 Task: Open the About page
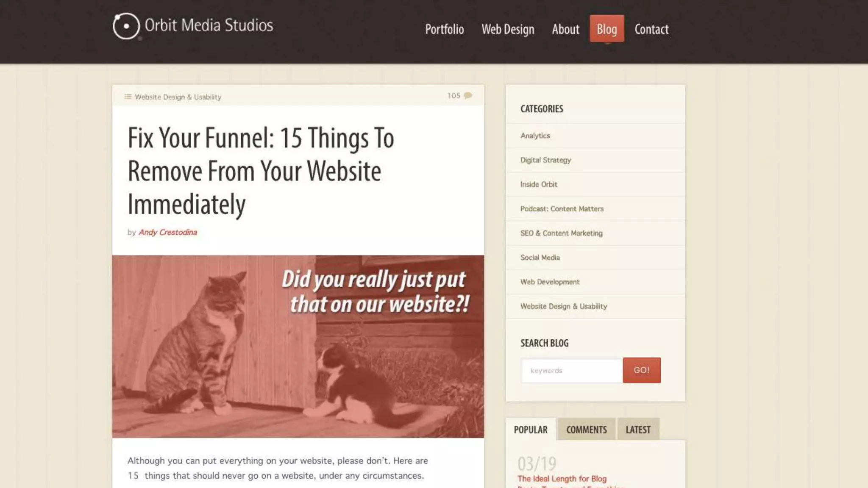565,29
